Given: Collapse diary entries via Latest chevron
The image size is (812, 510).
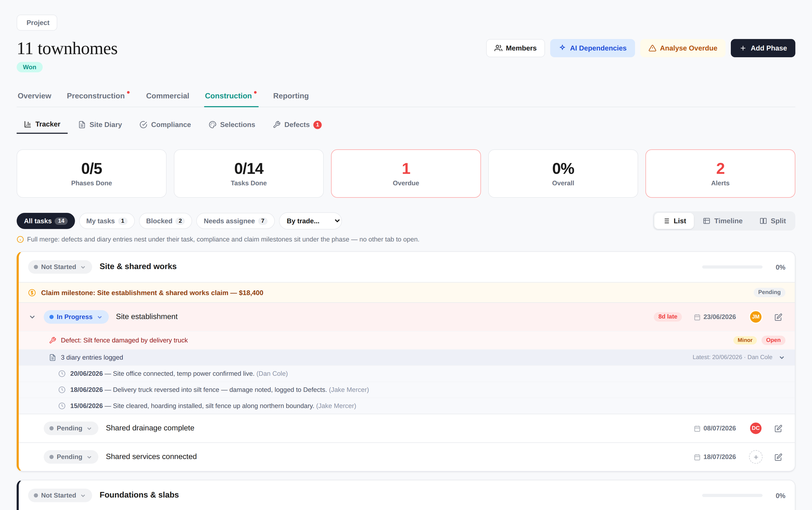Looking at the screenshot, I should 782,357.
